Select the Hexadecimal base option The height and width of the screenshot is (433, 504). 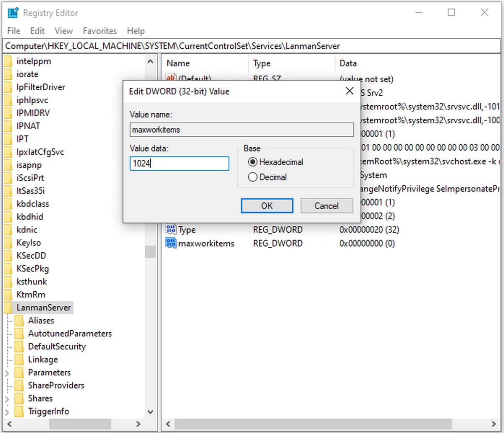252,162
